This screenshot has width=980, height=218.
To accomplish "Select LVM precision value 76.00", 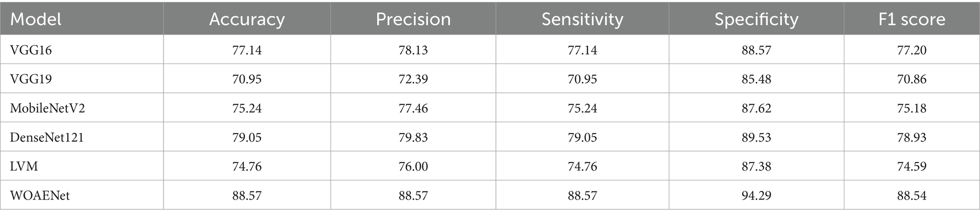I will tap(413, 166).
